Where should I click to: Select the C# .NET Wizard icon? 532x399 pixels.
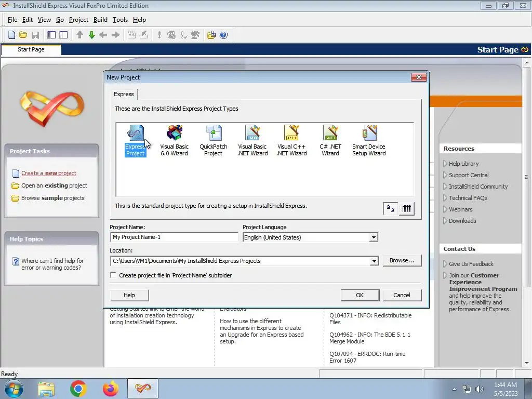[330, 140]
